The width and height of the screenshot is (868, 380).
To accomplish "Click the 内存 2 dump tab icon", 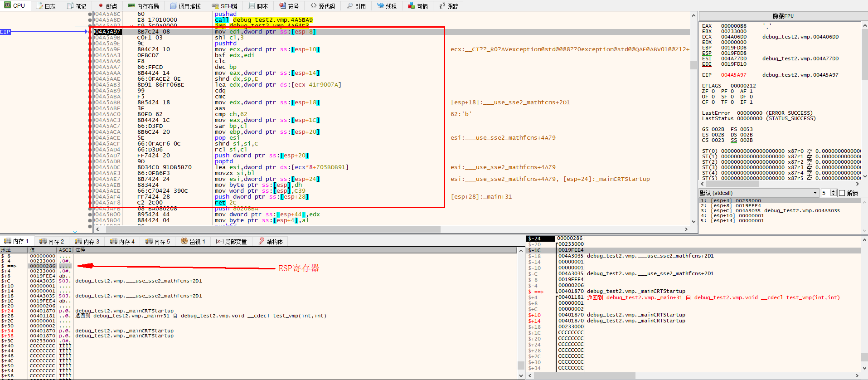I will (43, 241).
